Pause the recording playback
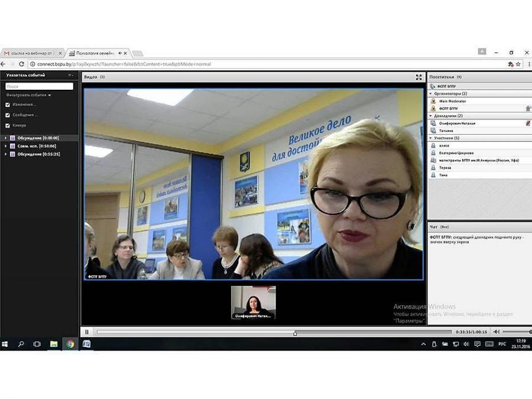Viewport: 532px width, 399px height. pos(87,332)
